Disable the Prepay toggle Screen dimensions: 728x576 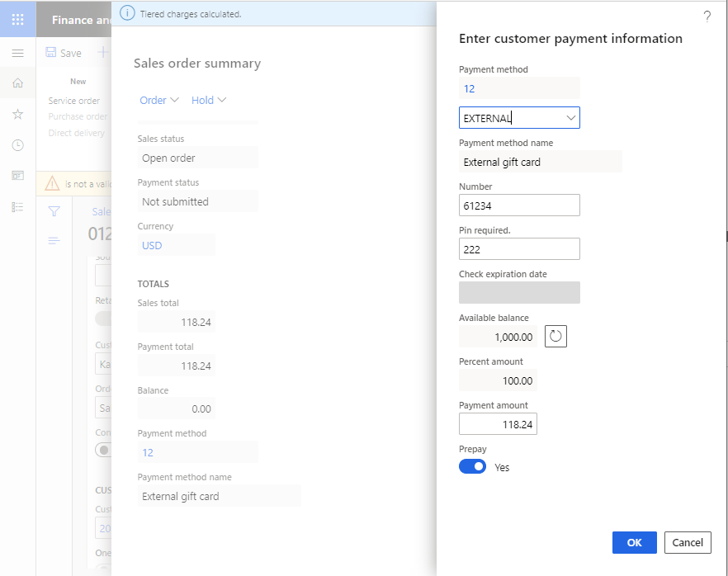tap(472, 466)
